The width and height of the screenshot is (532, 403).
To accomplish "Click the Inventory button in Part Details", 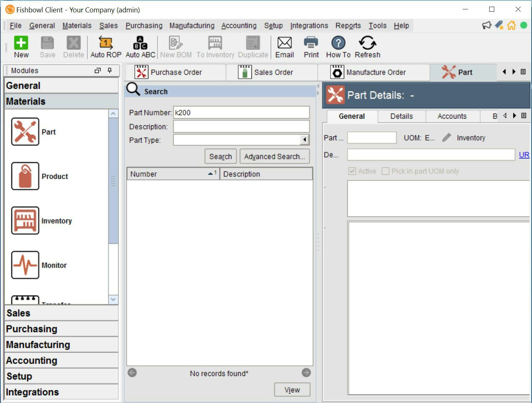I will [471, 138].
